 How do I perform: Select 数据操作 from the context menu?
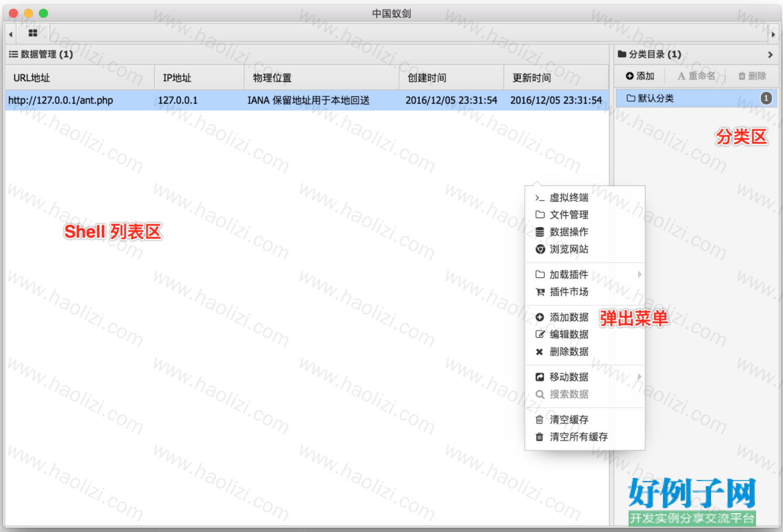point(585,232)
